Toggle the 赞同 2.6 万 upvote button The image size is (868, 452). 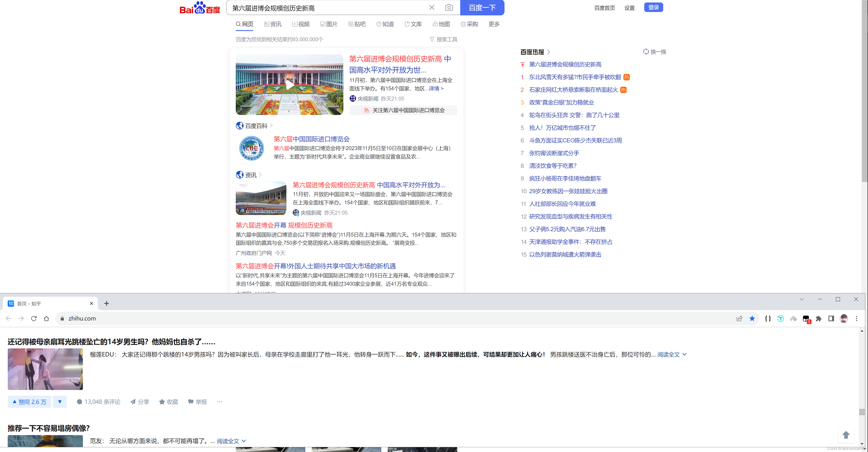pyautogui.click(x=29, y=402)
